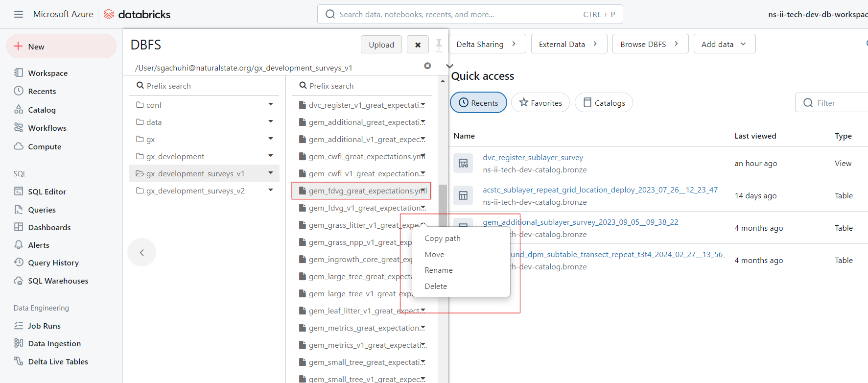Open SQL Warehouses
This screenshot has width=868, height=383.
coord(58,281)
